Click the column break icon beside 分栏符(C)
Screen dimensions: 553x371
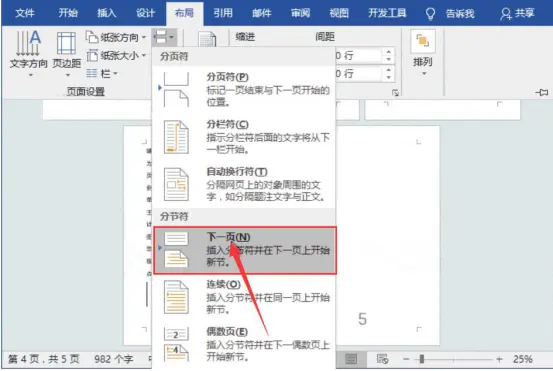pyautogui.click(x=176, y=137)
